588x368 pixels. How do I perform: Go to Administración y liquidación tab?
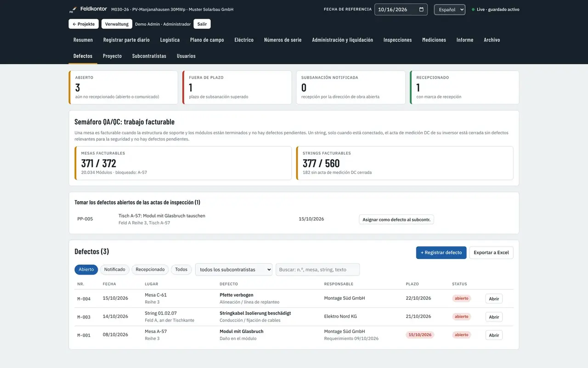point(343,40)
